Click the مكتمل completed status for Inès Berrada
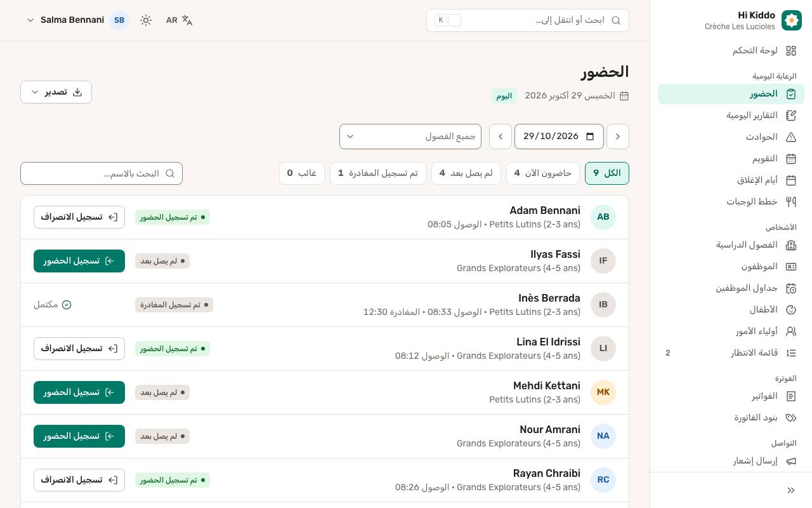812x508 pixels. click(x=53, y=305)
